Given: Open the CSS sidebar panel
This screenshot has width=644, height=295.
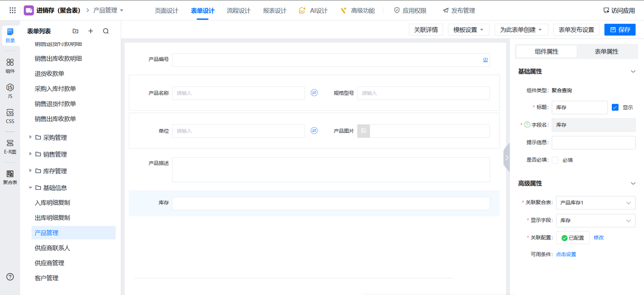Looking at the screenshot, I should pyautogui.click(x=10, y=116).
